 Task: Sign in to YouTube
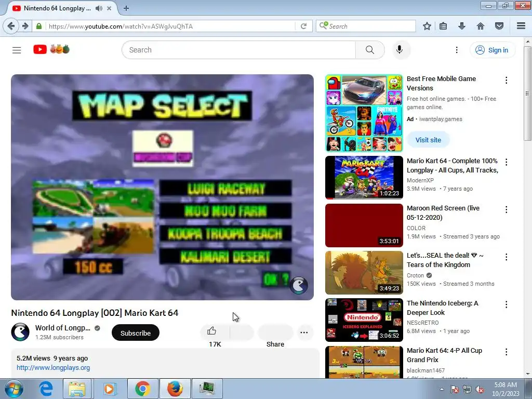(x=491, y=50)
